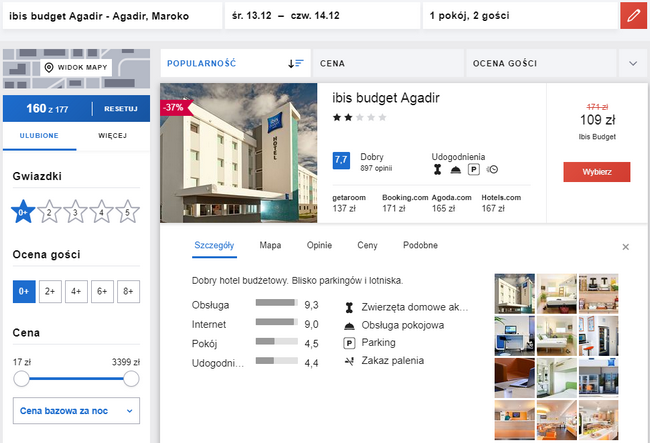Click Resetuj to reset filters
The height and width of the screenshot is (443, 650).
click(x=121, y=109)
